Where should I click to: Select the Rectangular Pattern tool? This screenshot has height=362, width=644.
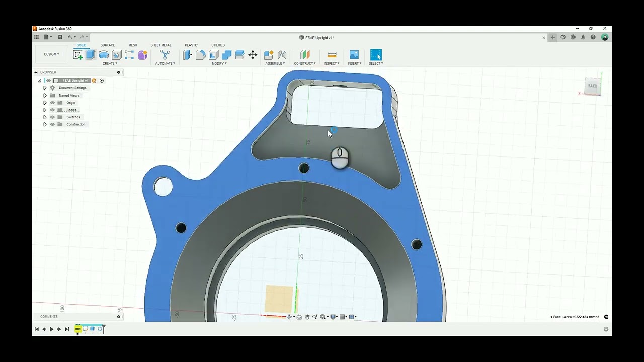pyautogui.click(x=130, y=55)
